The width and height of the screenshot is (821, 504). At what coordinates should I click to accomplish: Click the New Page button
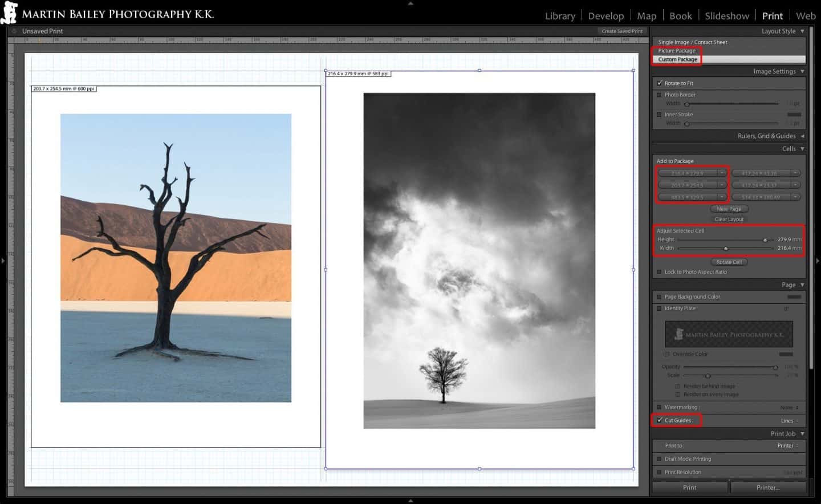tap(729, 209)
